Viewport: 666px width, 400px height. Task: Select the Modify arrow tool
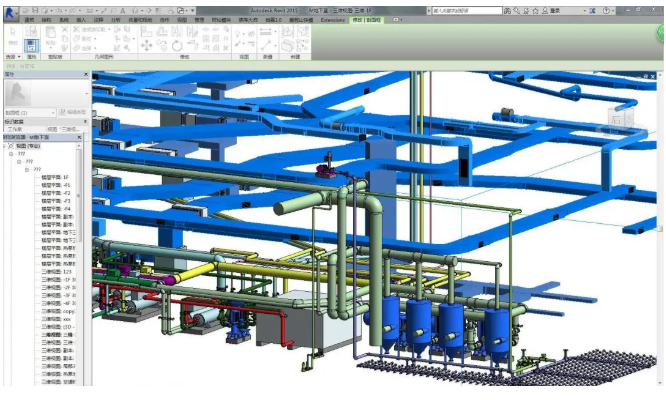coord(11,38)
